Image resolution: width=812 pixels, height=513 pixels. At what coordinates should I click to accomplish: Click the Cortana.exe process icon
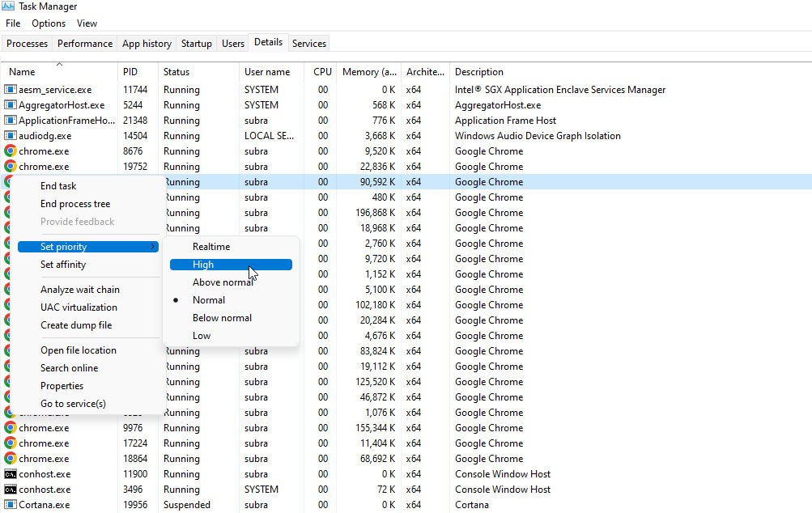(11, 505)
